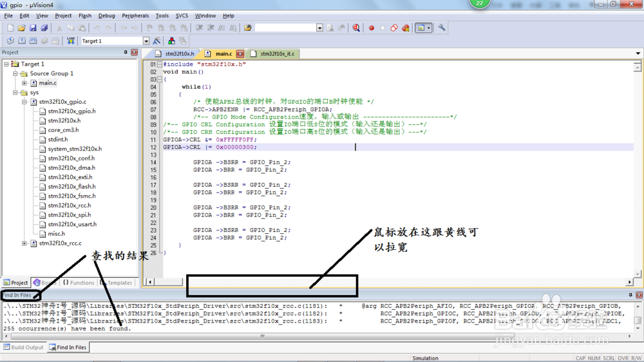Image resolution: width=644 pixels, height=362 pixels.
Task: Click the Comment selection icon
Action: [222, 28]
